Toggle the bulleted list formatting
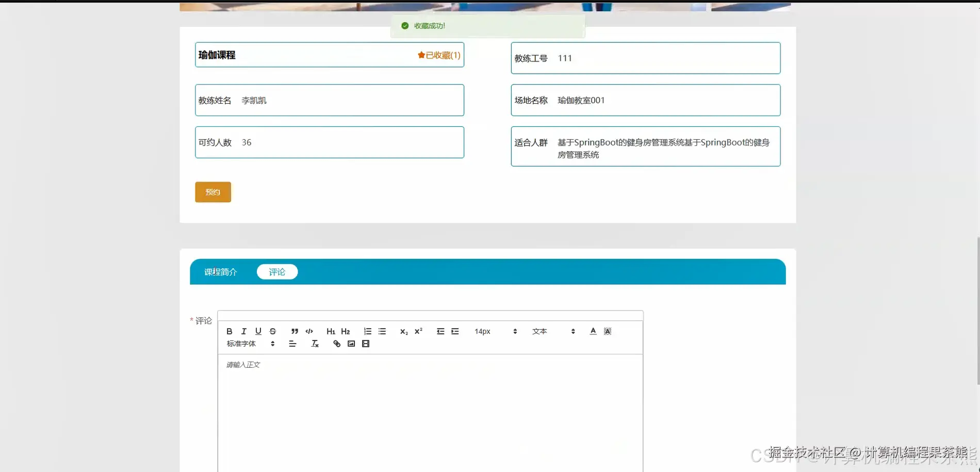The height and width of the screenshot is (472, 980). click(x=382, y=331)
